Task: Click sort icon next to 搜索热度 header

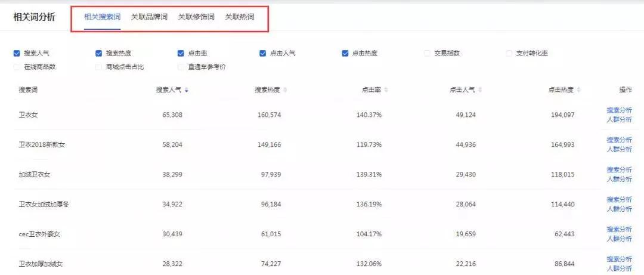Action: click(x=285, y=90)
